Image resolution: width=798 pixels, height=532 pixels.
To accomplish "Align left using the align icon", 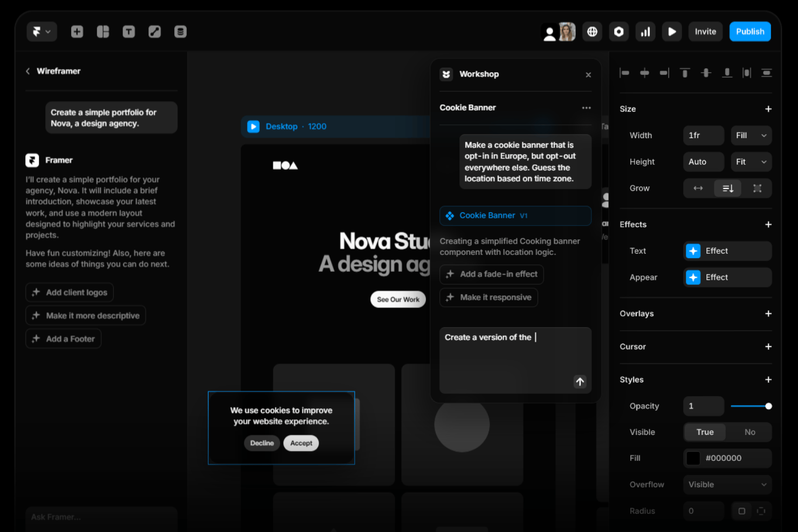I will pyautogui.click(x=624, y=73).
